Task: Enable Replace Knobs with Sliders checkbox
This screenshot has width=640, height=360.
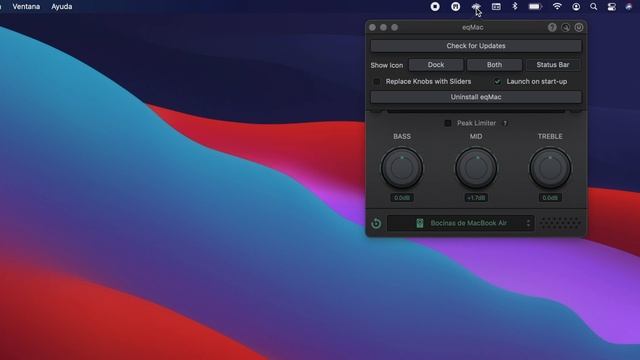Action: pos(376,82)
